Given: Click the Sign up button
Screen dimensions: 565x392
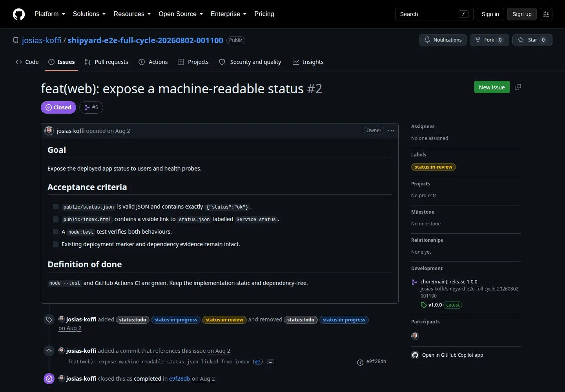Looking at the screenshot, I should [x=522, y=14].
